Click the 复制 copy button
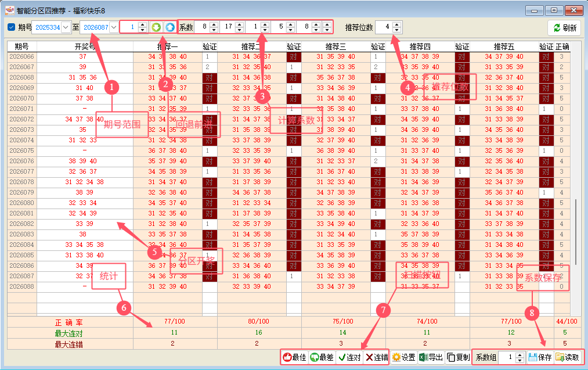 point(458,357)
